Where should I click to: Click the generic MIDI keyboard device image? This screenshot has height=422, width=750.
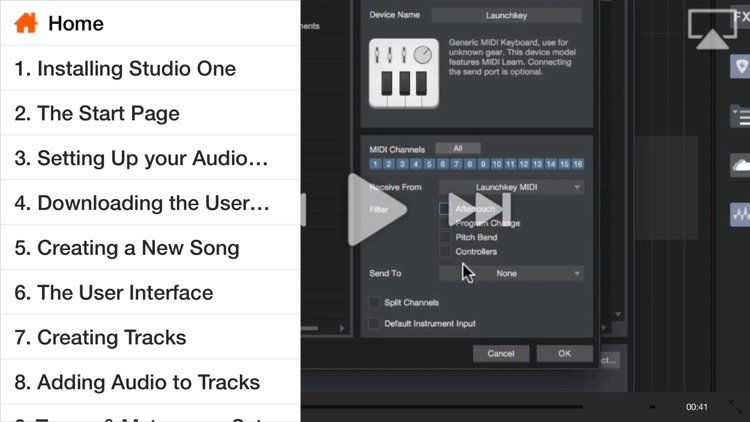[x=404, y=73]
